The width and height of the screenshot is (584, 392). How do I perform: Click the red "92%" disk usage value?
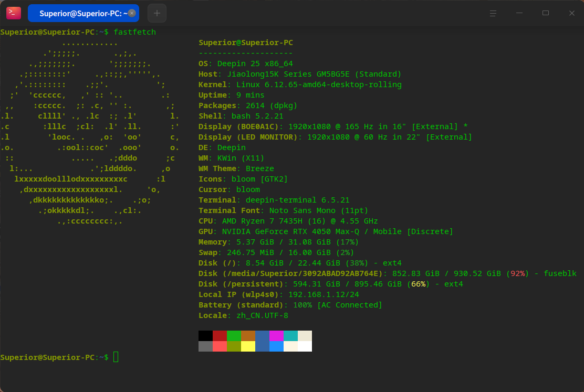click(x=518, y=273)
